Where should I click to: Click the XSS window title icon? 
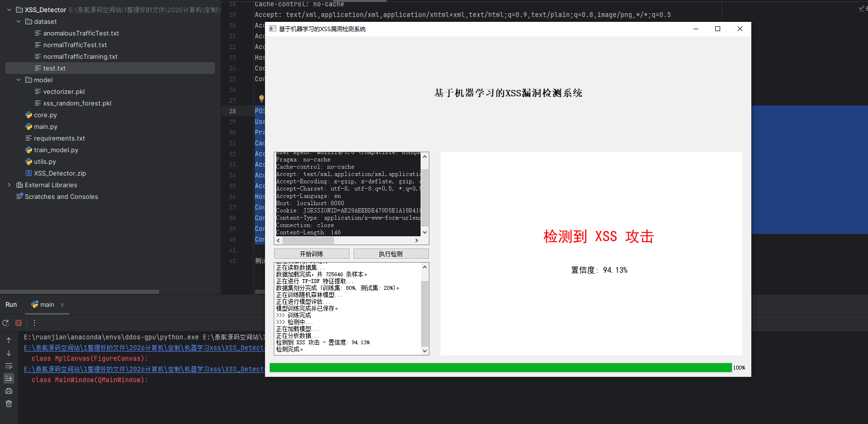pos(272,29)
